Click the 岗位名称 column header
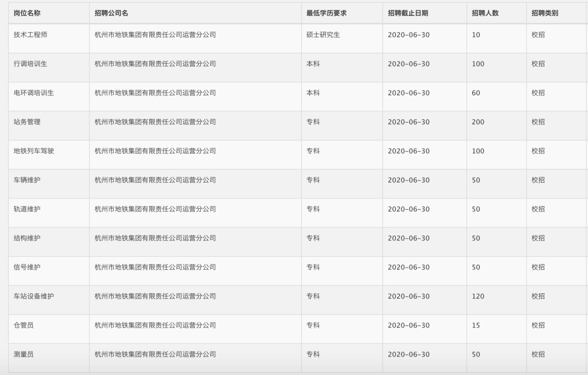The image size is (588, 375). pyautogui.click(x=27, y=13)
